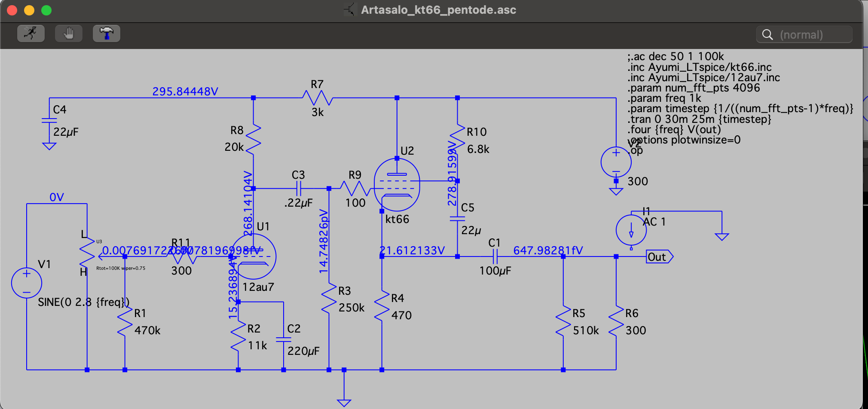Select resistor R1 470k symbol
The height and width of the screenshot is (409, 868).
125,321
